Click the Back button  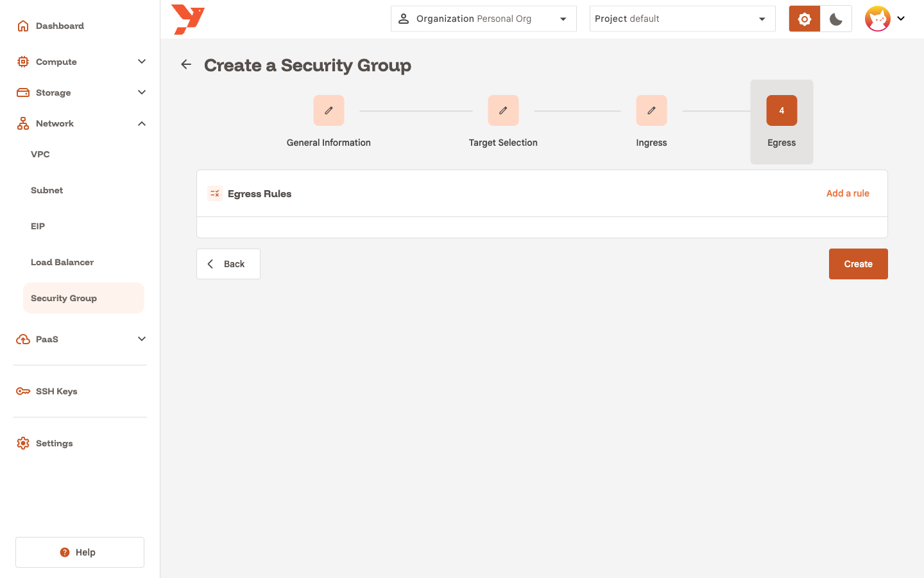point(228,264)
